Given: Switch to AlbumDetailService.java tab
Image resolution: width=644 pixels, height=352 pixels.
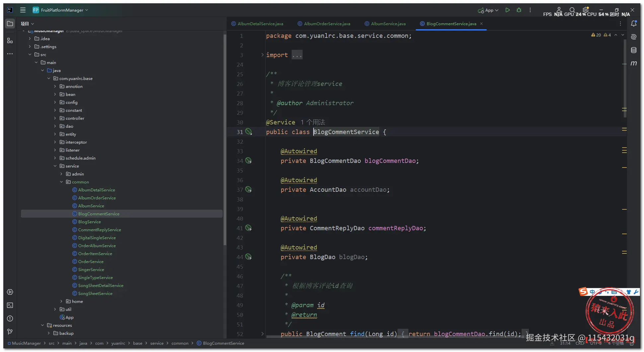Looking at the screenshot, I should point(257,24).
